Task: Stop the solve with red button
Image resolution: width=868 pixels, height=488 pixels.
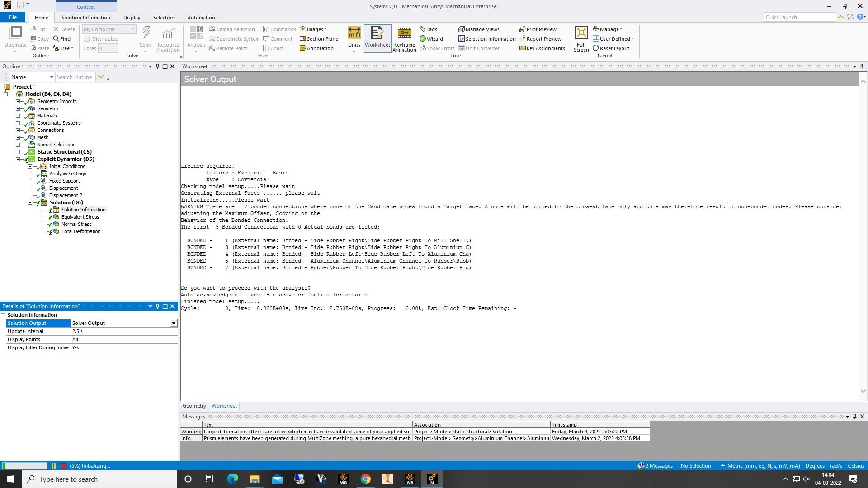Action: (64, 466)
